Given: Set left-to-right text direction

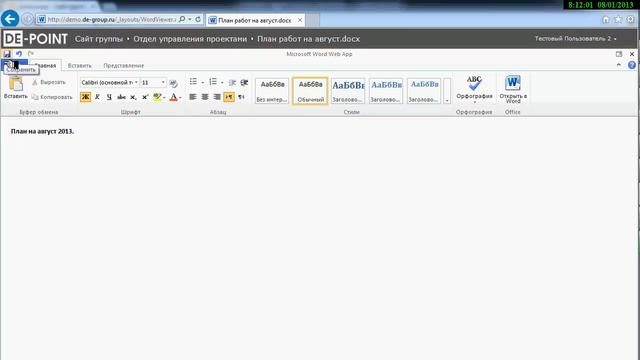Looking at the screenshot, I should point(229,97).
